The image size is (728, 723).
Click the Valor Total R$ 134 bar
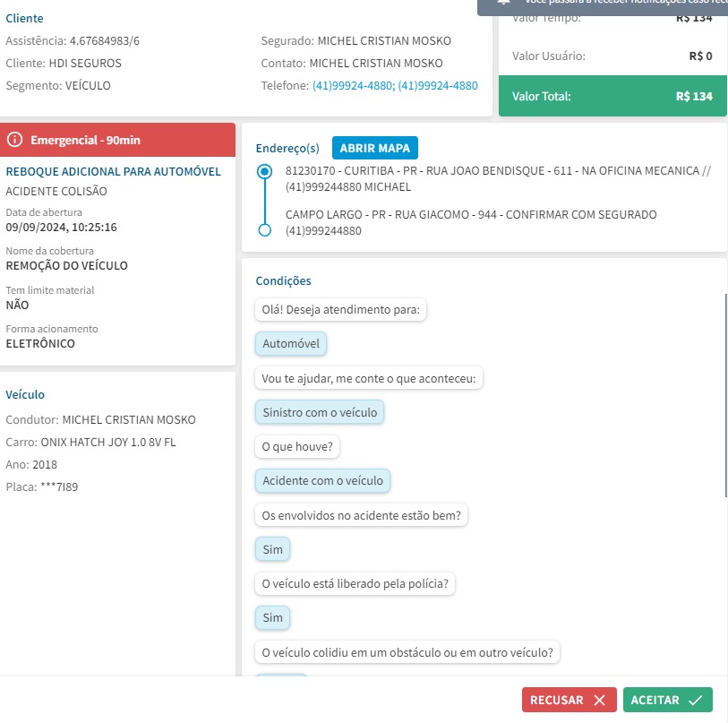[x=612, y=96]
